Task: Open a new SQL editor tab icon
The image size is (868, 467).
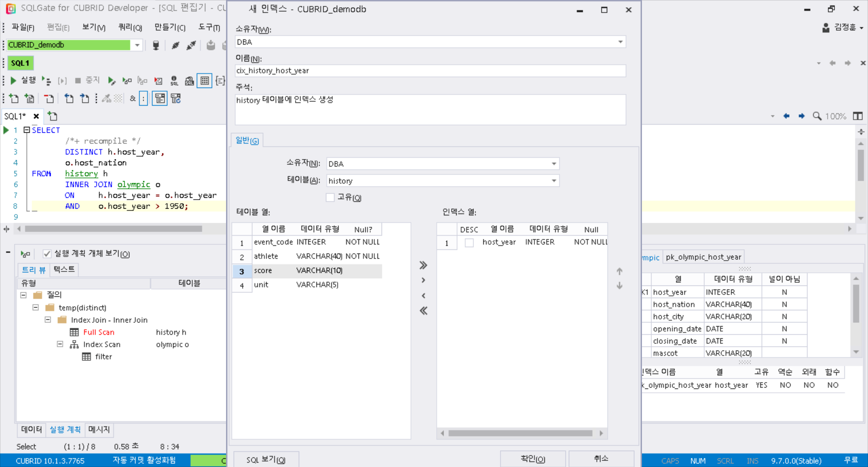Action: tap(52, 116)
